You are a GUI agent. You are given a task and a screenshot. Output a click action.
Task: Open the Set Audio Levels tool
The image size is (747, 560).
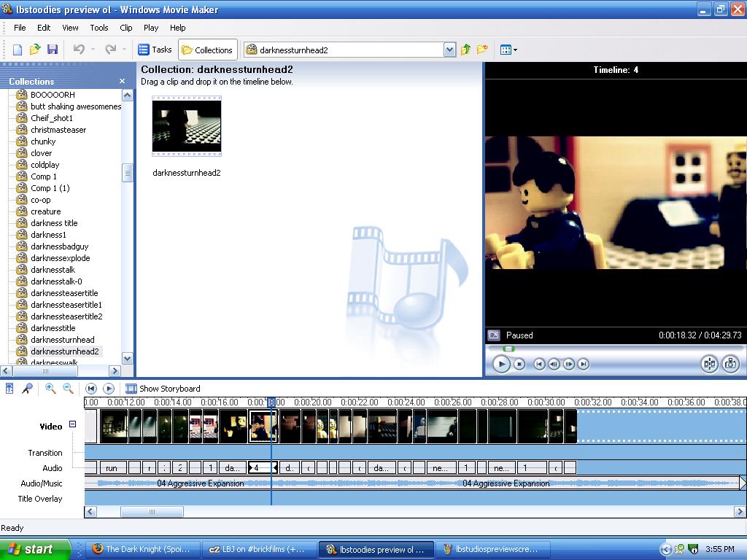9,388
